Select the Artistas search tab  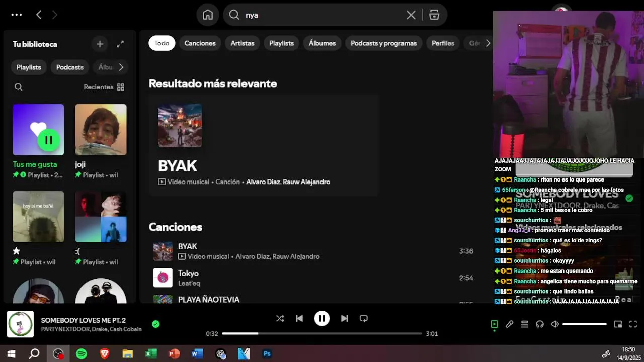[x=243, y=43]
